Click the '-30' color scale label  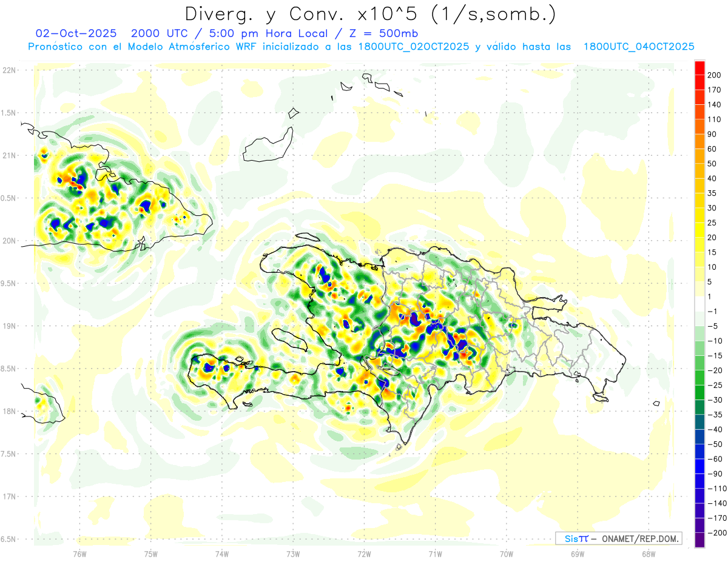715,400
